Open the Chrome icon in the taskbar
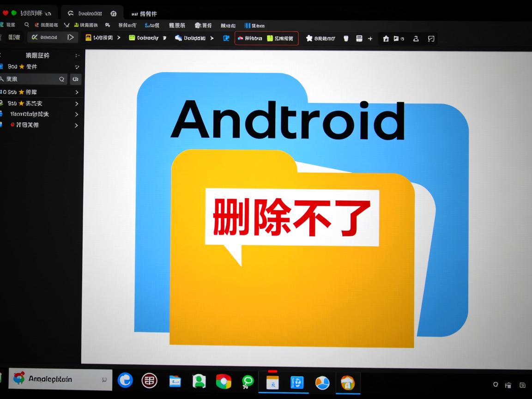 coord(224,381)
